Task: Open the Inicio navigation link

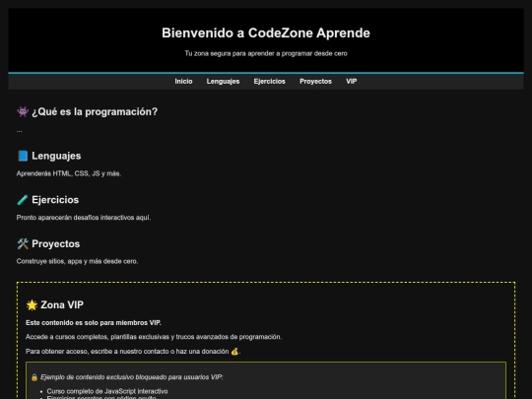Action: tap(183, 82)
